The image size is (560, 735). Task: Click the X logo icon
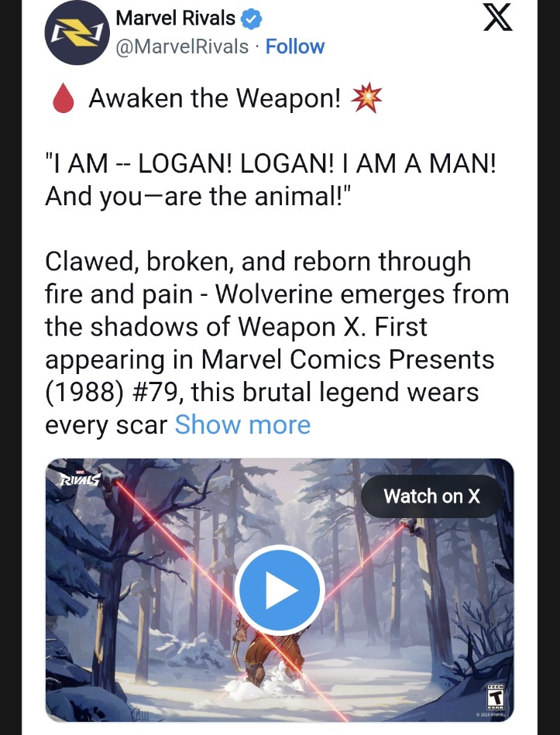point(498,19)
